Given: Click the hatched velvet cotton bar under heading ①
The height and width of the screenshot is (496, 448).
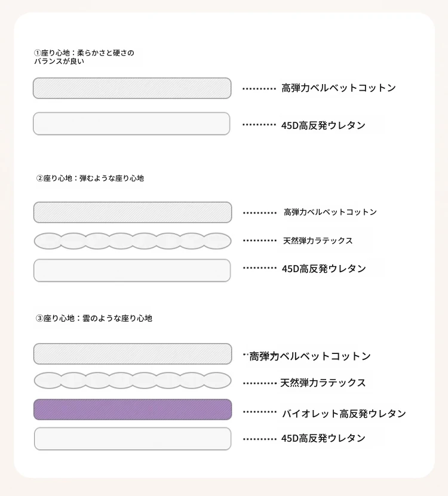Looking at the screenshot, I should pyautogui.click(x=132, y=88).
